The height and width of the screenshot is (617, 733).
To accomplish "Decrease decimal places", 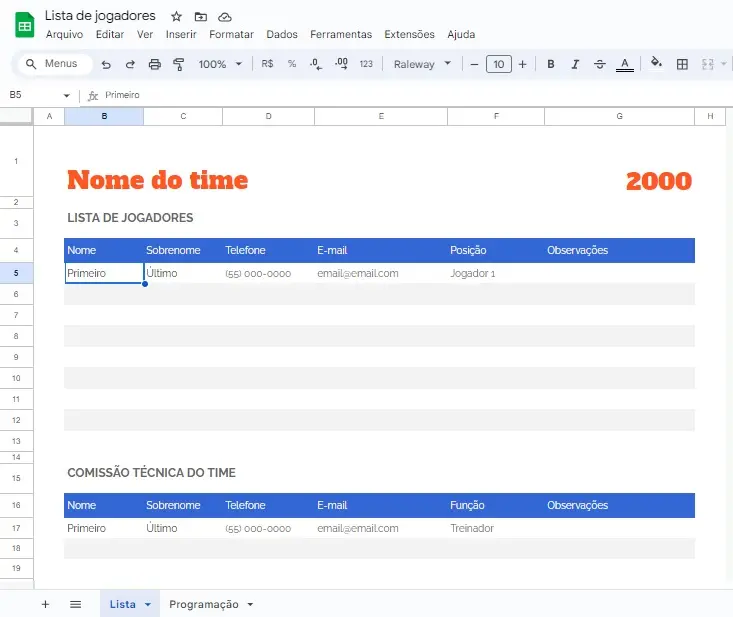I will 316,64.
